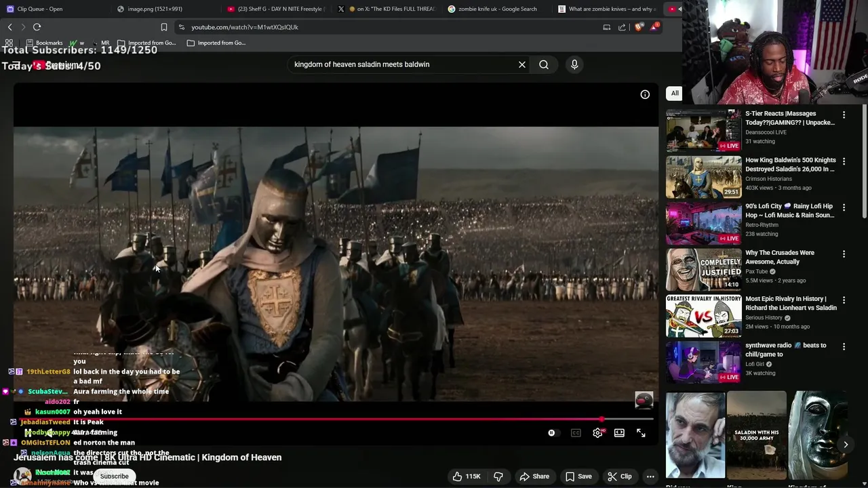868x488 pixels.
Task: Clear the YouTube search box with X
Action: click(x=522, y=64)
